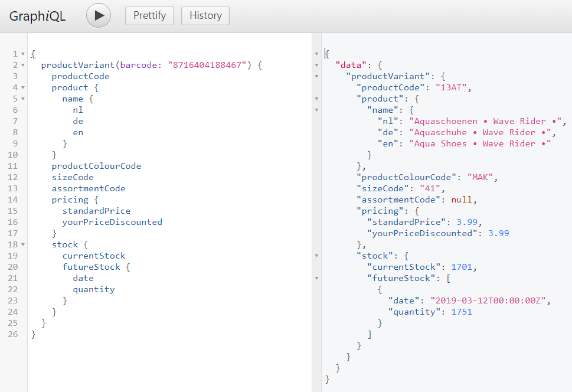Click line number 10 in the gutter
Screen dimensions: 572x392
point(13,155)
